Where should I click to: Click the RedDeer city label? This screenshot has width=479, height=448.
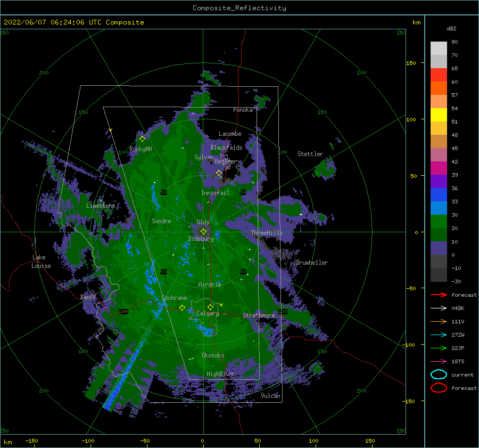tap(226, 161)
